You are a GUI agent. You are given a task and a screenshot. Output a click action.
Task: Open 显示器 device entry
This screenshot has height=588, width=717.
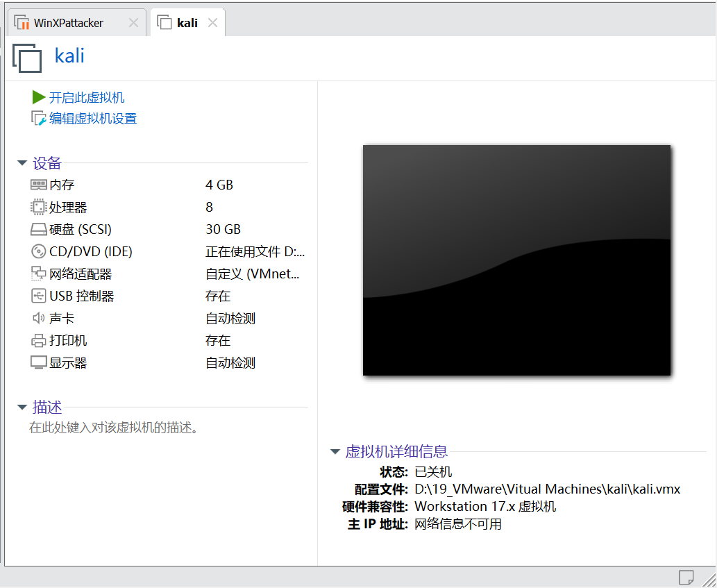tap(68, 363)
